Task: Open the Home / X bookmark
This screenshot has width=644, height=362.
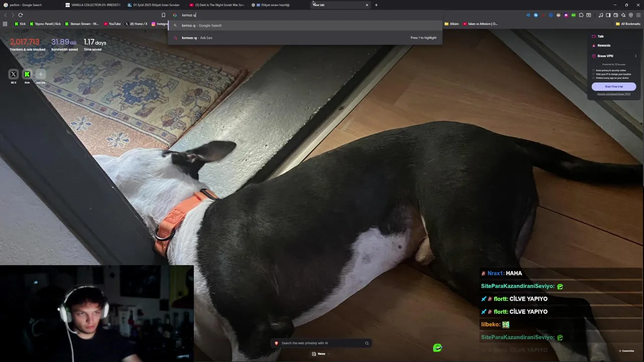Action: tap(136, 24)
